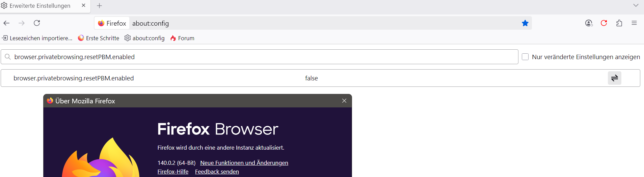Click Feedback senden link
Viewport: 644px width, 177px height.
click(x=217, y=172)
